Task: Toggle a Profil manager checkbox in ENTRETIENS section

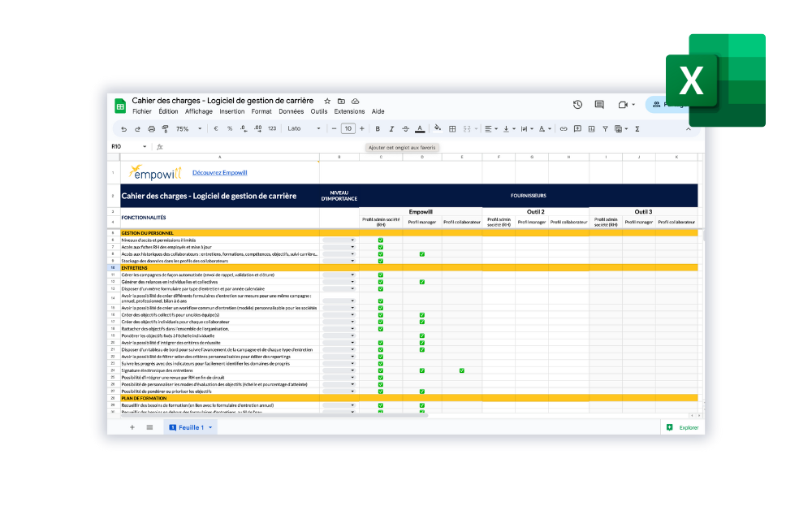Action: coord(421,281)
